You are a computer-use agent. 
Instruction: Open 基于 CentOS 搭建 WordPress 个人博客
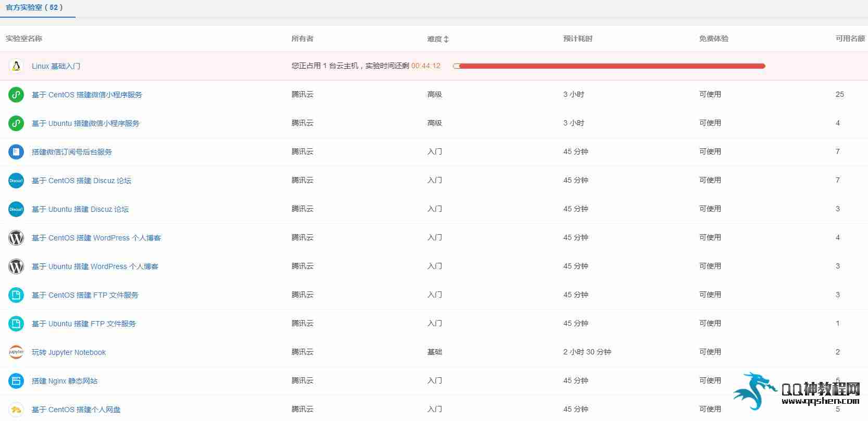click(96, 238)
